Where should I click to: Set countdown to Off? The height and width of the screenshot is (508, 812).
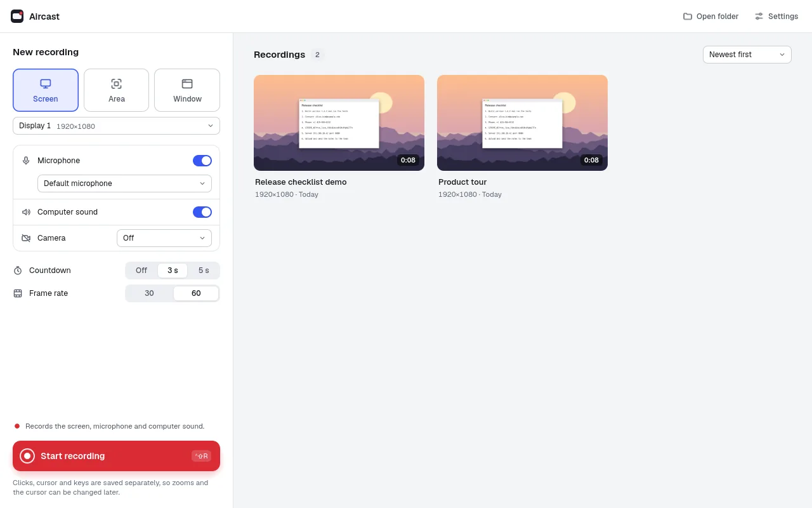[141, 271]
